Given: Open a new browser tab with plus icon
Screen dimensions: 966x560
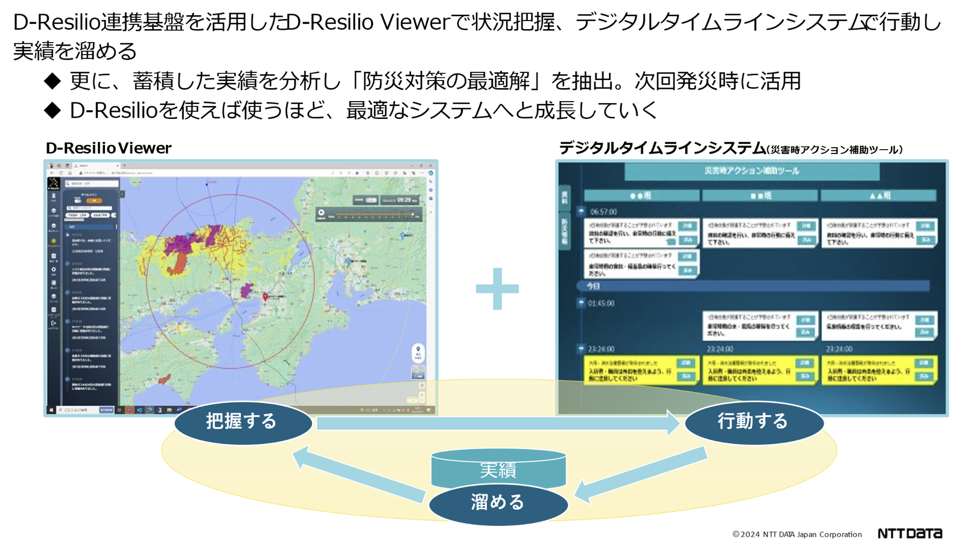Looking at the screenshot, I should (124, 166).
